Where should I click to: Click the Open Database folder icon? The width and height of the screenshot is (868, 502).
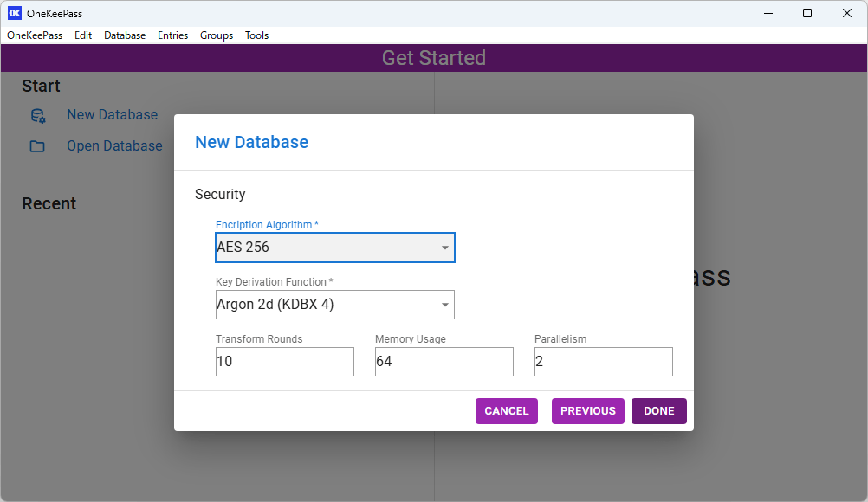pos(37,146)
